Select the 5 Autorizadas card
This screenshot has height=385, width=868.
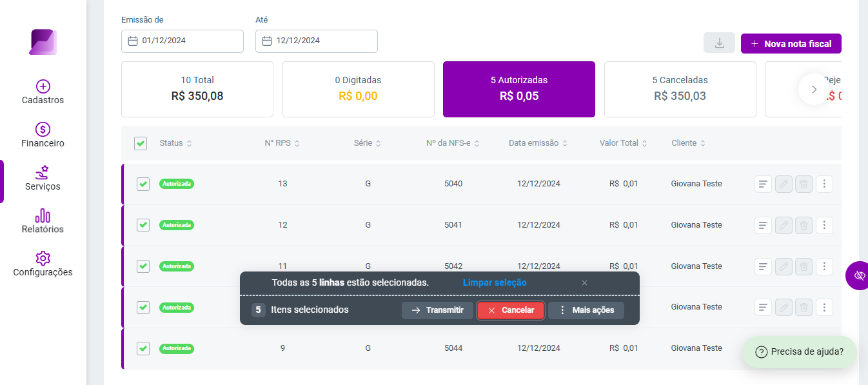(519, 89)
